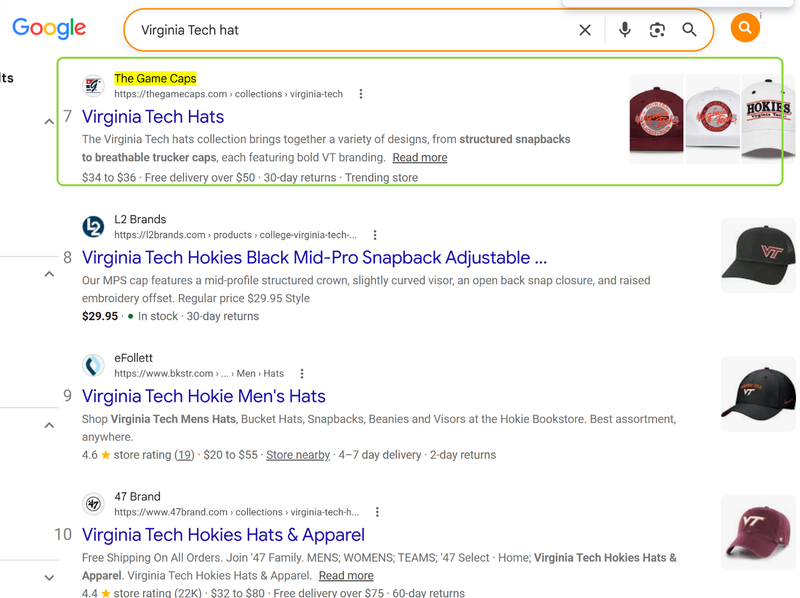Collapse arrow beside result 7
This screenshot has height=598, width=800.
49,121
